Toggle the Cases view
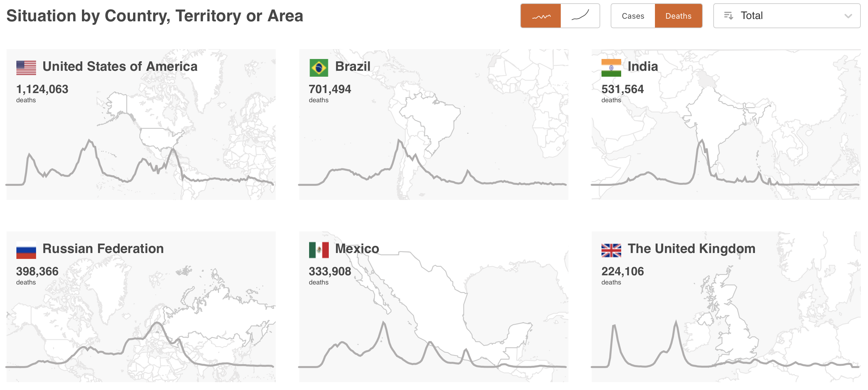 pos(632,16)
